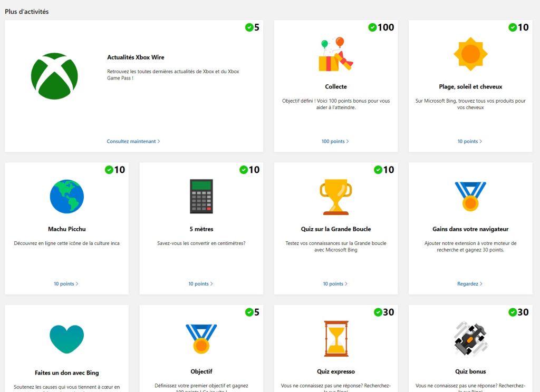Screen dimensions: 540x392
Task: Click the race car Quiz bonus icon
Action: (470, 339)
